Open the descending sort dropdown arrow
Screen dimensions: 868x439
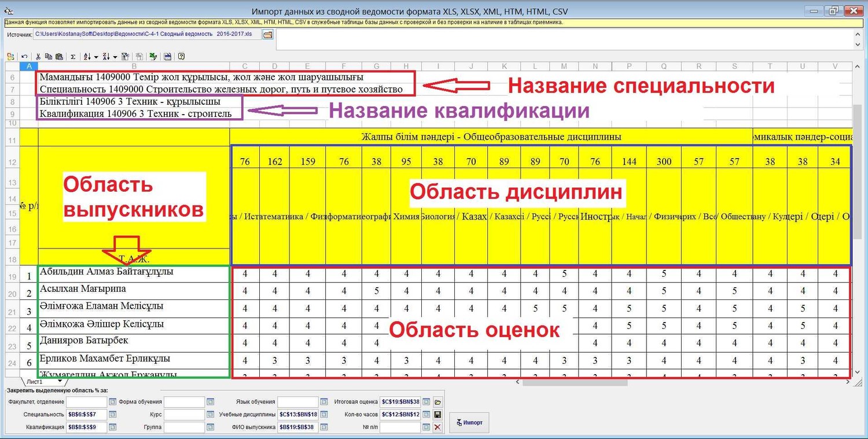(115, 57)
